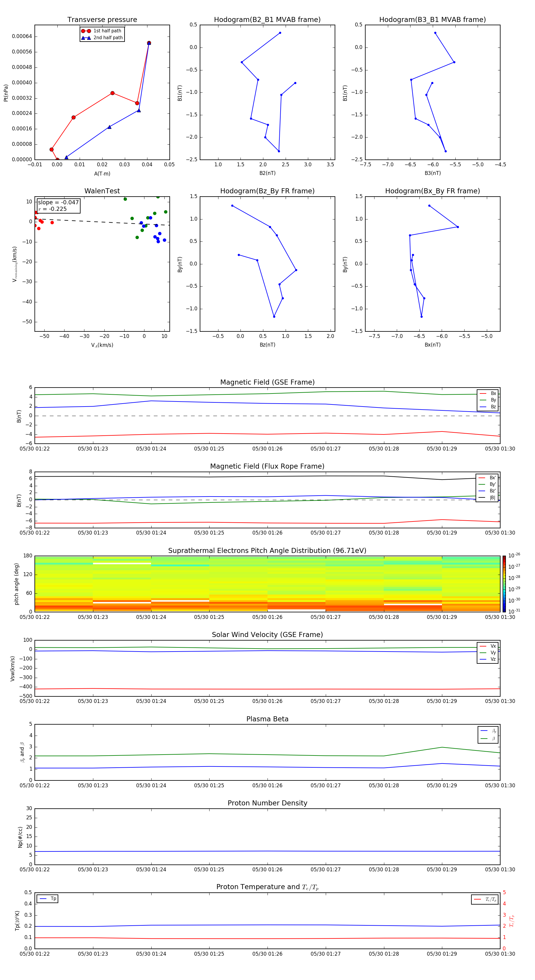Click the 'WalenTest' plot title

102,191
